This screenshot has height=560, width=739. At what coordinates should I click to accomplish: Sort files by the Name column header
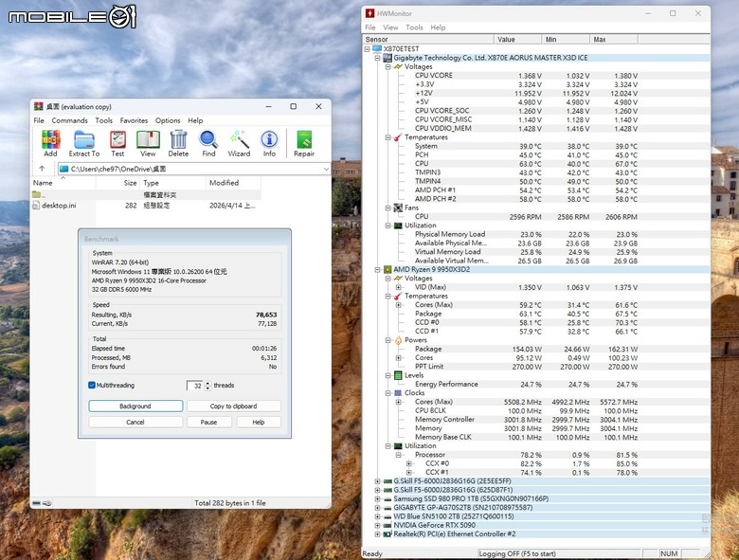point(63,183)
